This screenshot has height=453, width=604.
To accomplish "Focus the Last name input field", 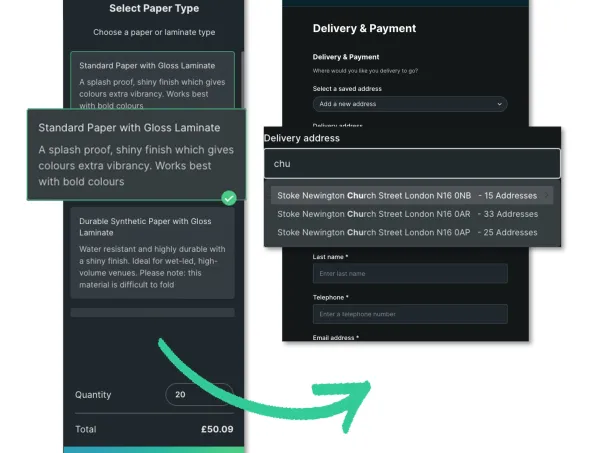I will [409, 274].
